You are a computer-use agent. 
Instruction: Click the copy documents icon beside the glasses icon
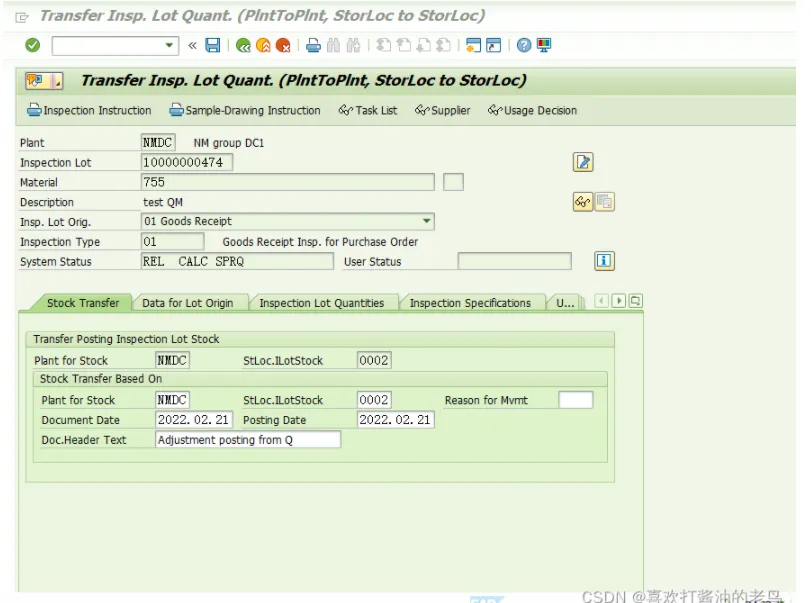pos(604,202)
